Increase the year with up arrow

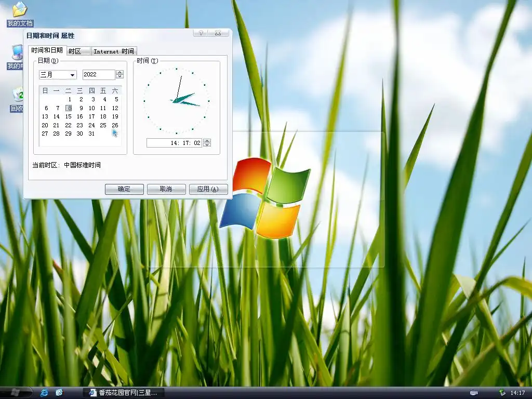(120, 72)
